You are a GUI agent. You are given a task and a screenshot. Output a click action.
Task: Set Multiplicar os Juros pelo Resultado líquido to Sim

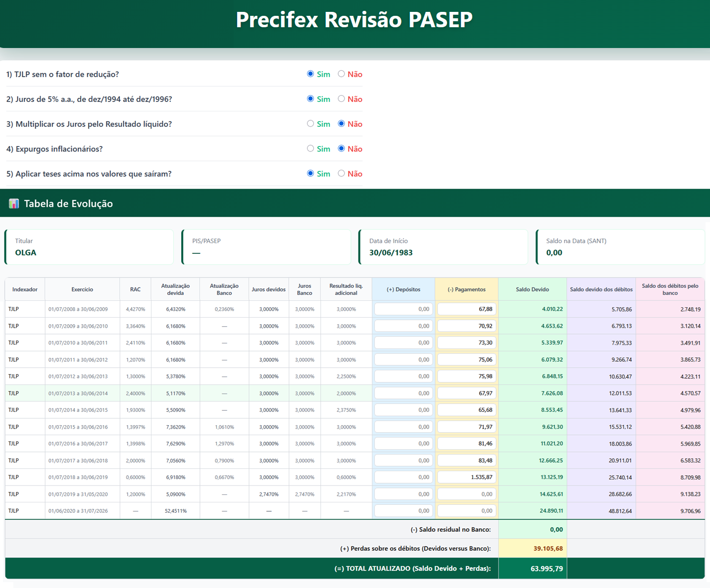point(310,124)
